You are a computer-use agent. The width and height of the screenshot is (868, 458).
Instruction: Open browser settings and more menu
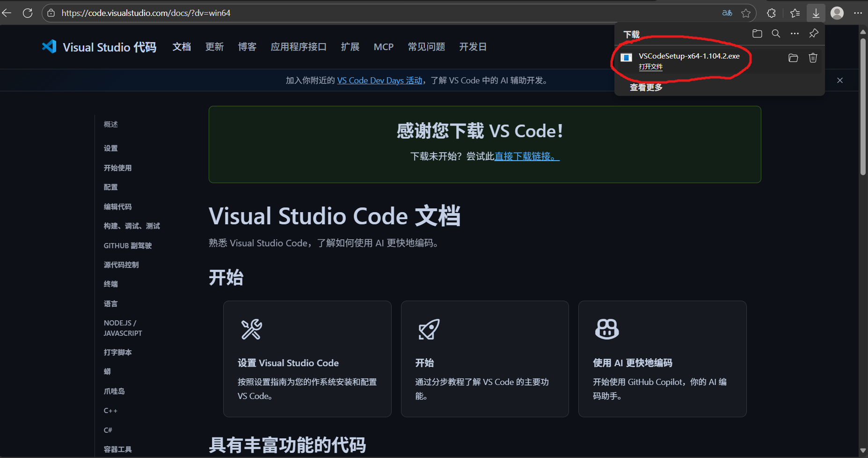point(858,13)
